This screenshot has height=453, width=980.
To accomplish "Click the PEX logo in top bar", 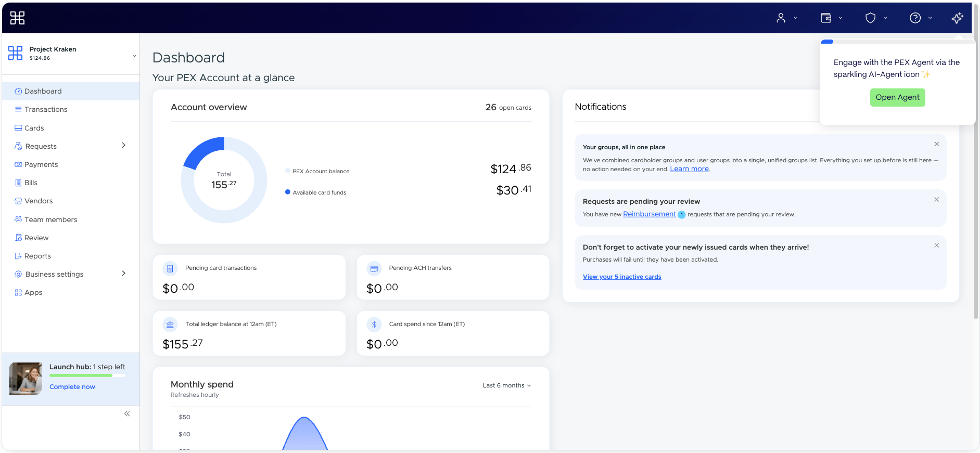I will click(x=17, y=18).
